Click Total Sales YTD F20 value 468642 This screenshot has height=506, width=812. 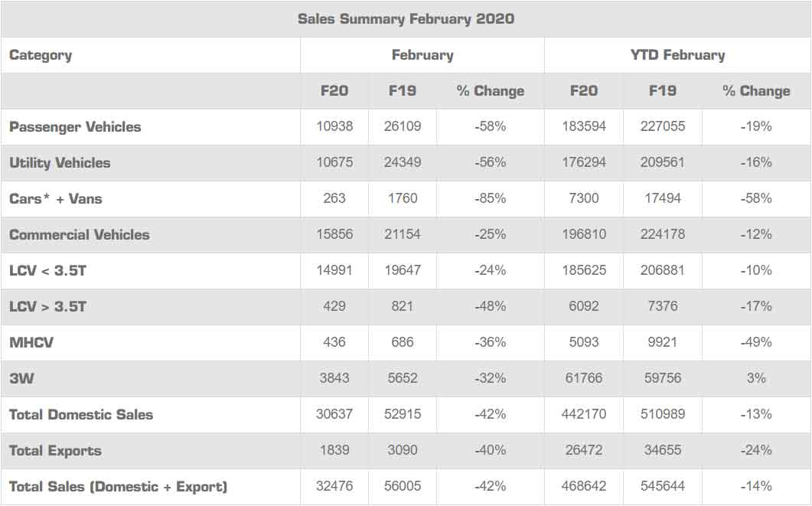tap(583, 487)
